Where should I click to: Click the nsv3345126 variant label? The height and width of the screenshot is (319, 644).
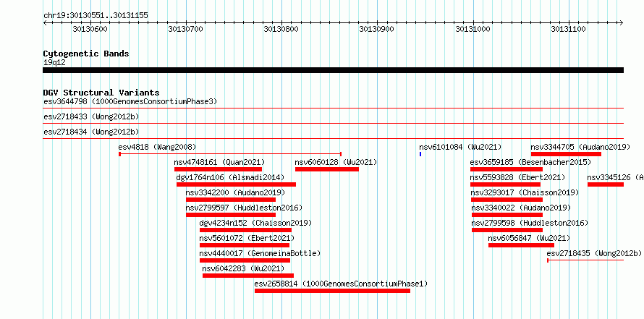[x=615, y=177]
